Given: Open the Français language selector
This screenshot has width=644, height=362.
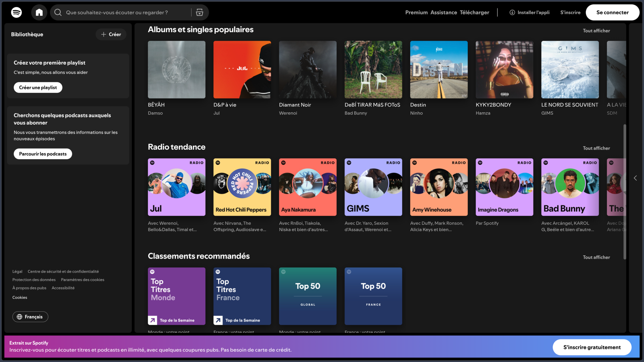Looking at the screenshot, I should pyautogui.click(x=30, y=317).
